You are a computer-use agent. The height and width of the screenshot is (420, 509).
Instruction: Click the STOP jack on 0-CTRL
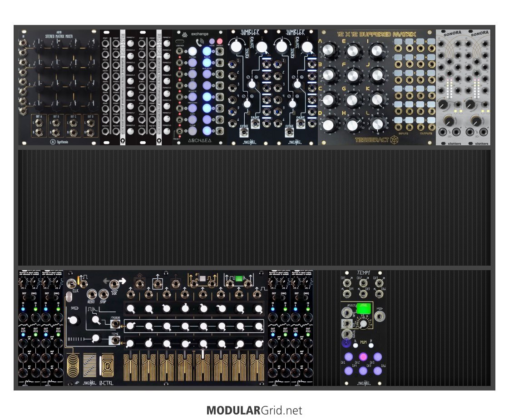coord(103,294)
